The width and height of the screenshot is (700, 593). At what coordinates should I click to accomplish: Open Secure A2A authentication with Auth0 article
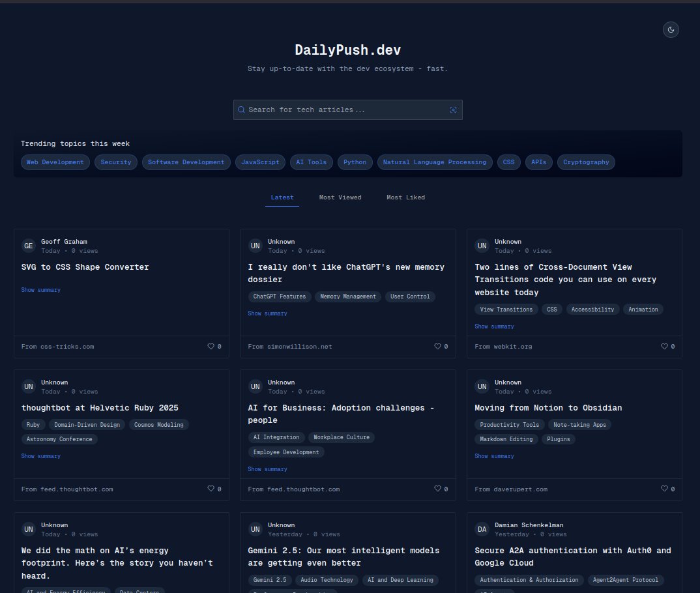pyautogui.click(x=573, y=557)
